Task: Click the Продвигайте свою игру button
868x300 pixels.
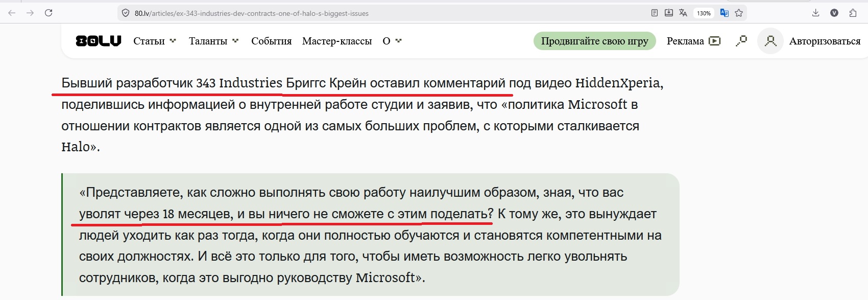Action: click(x=595, y=41)
